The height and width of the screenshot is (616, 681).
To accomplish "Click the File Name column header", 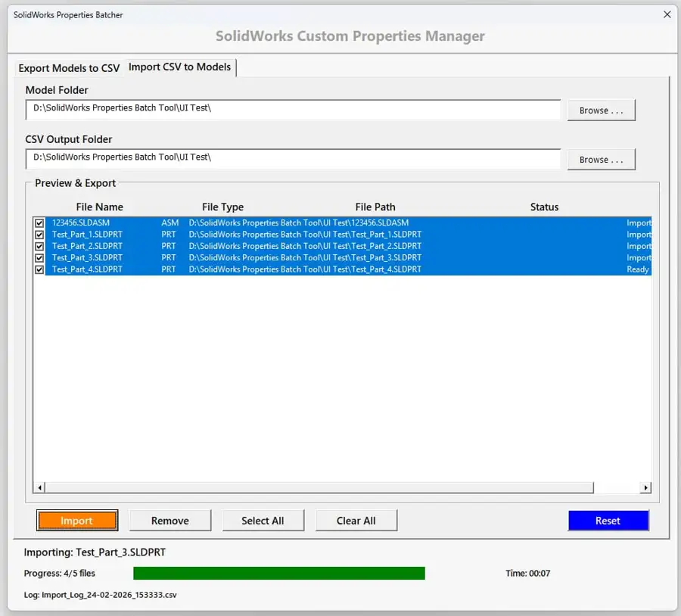I will coord(100,207).
